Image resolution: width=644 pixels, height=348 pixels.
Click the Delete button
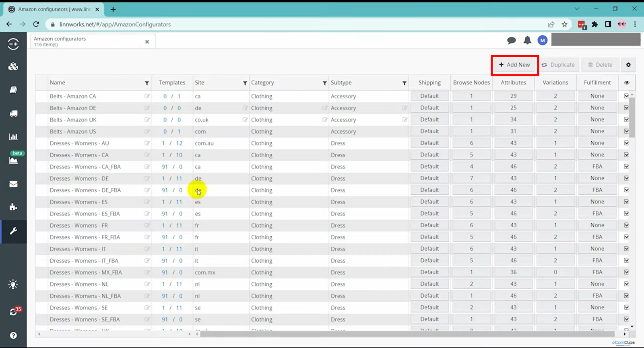click(x=600, y=65)
